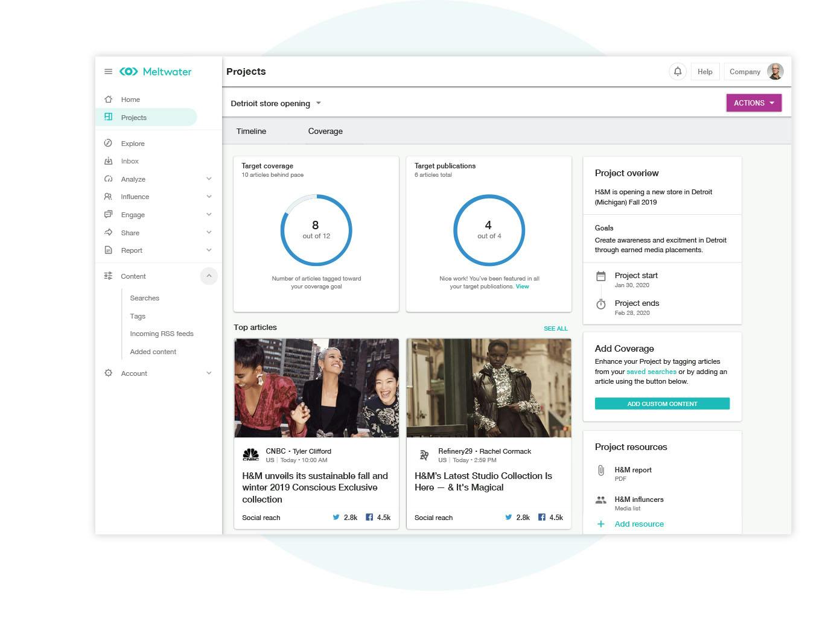Click the Refinery29 logo icon
Screen dimensions: 840x625
[424, 455]
